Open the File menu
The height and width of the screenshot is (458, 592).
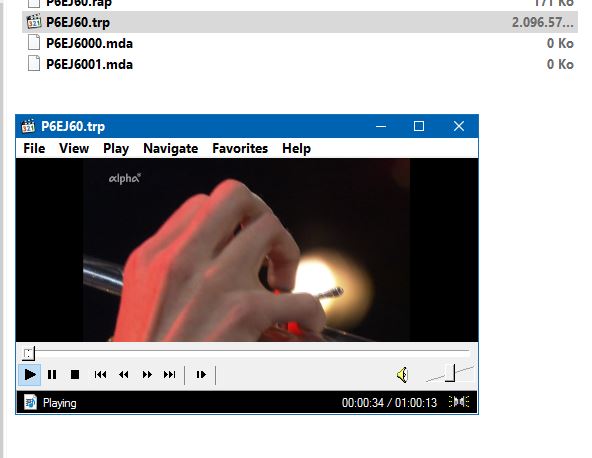tap(34, 148)
